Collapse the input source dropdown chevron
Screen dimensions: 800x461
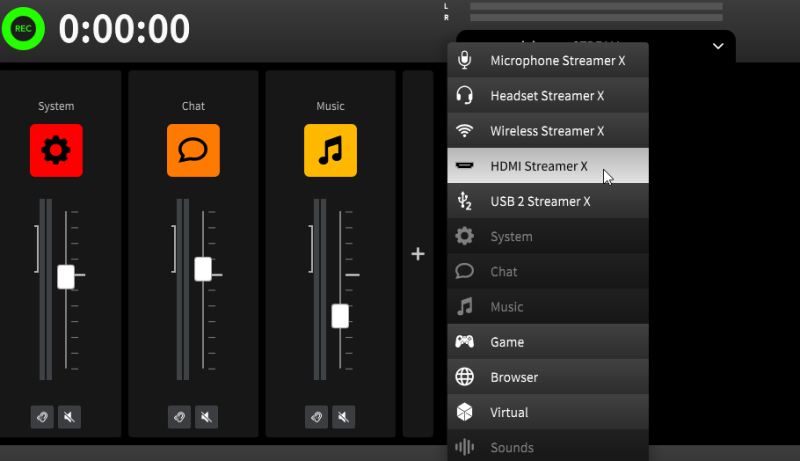pyautogui.click(x=718, y=46)
